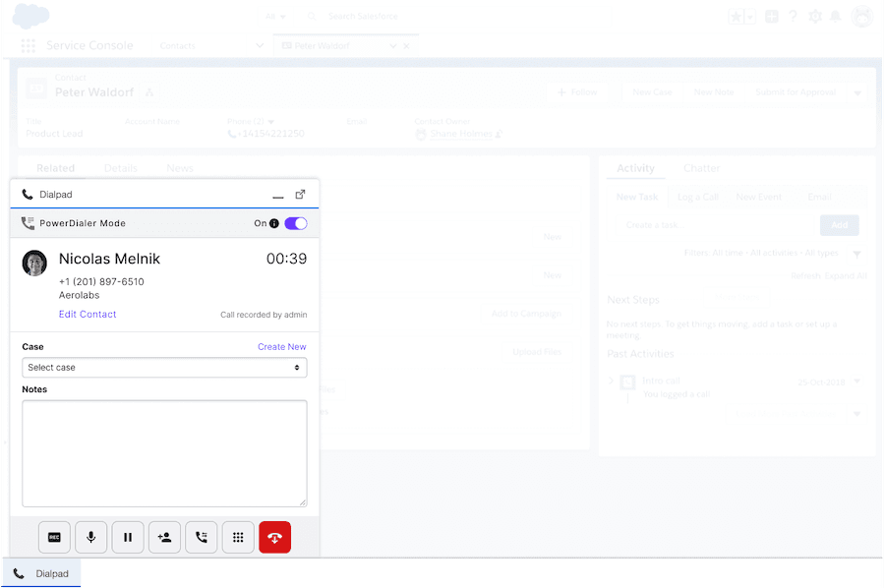Click inside the Notes text area
885x588 pixels.
point(164,452)
